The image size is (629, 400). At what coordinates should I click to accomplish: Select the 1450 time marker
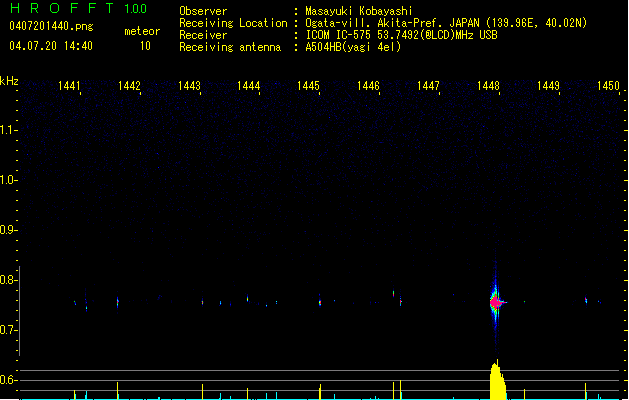[x=608, y=87]
